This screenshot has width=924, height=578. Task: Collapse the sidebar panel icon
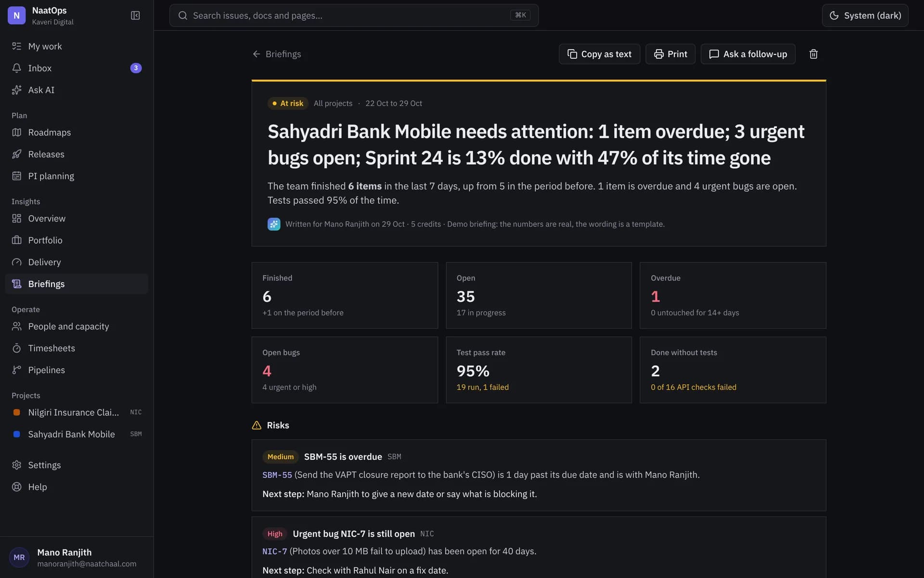coord(135,15)
